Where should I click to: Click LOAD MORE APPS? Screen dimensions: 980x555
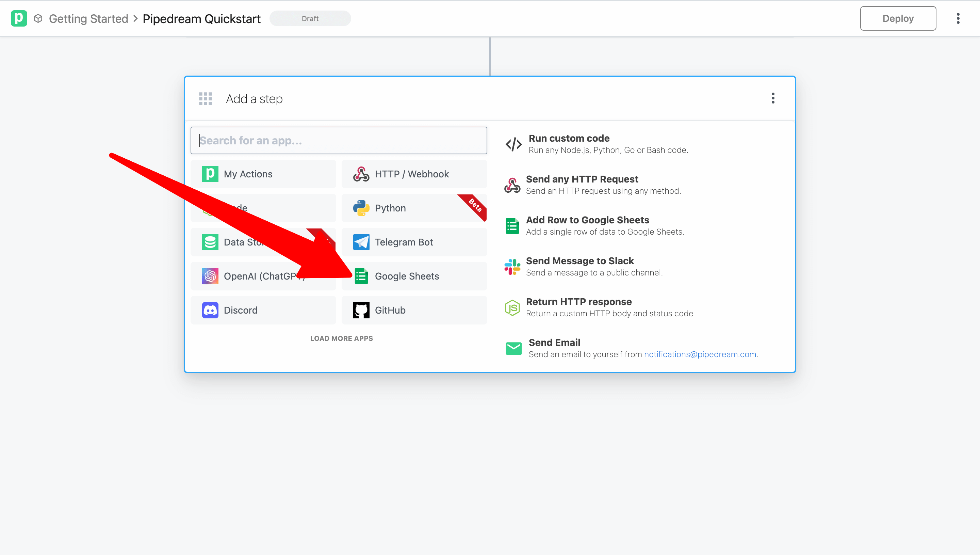(x=341, y=338)
